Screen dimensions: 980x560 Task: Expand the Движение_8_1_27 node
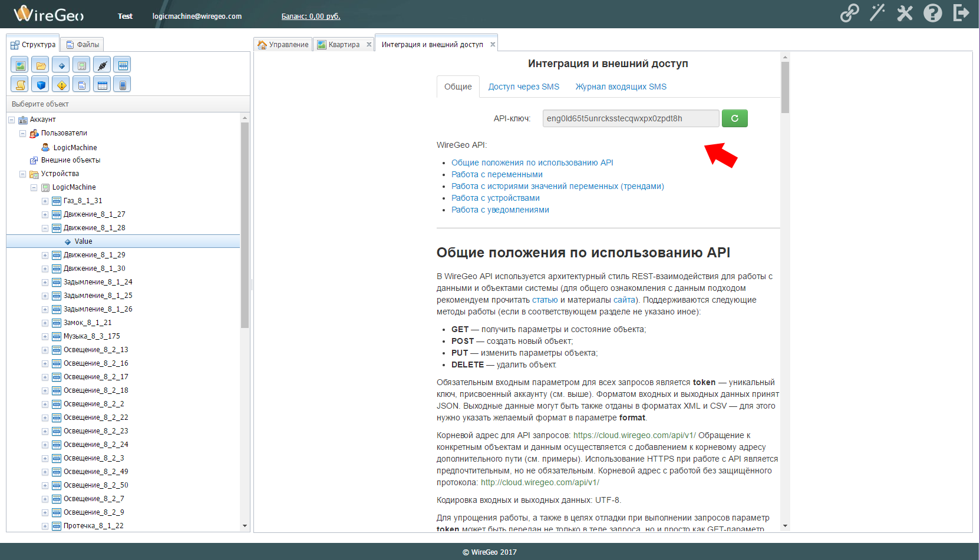45,214
